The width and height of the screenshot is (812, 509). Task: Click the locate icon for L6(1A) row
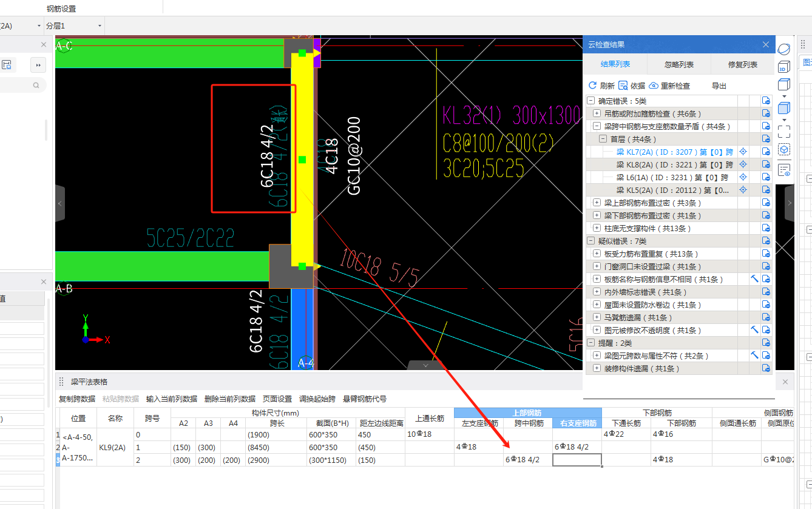pos(742,178)
